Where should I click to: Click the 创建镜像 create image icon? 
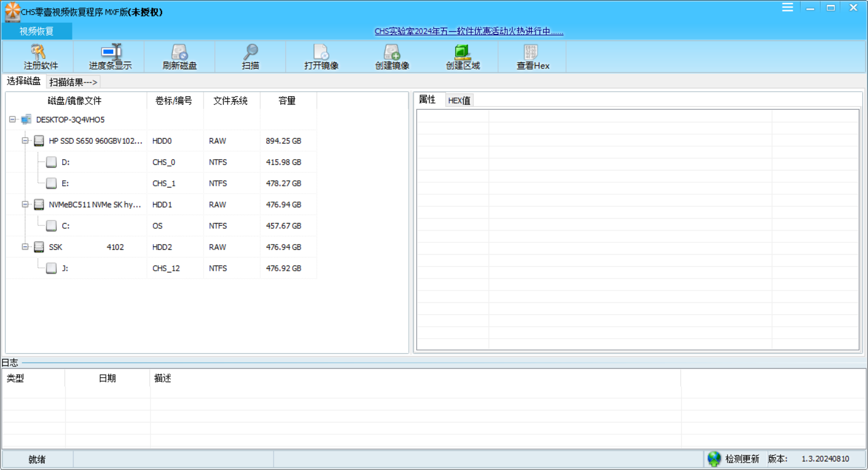pos(392,56)
